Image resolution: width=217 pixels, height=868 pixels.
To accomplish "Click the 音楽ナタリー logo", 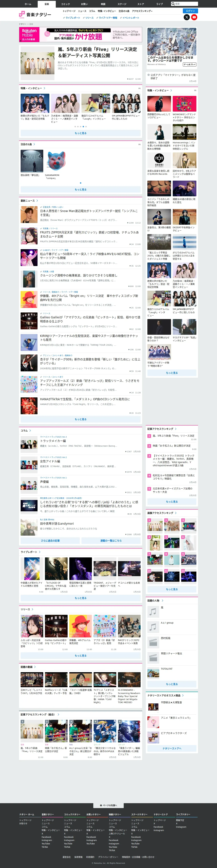I will point(35,15).
